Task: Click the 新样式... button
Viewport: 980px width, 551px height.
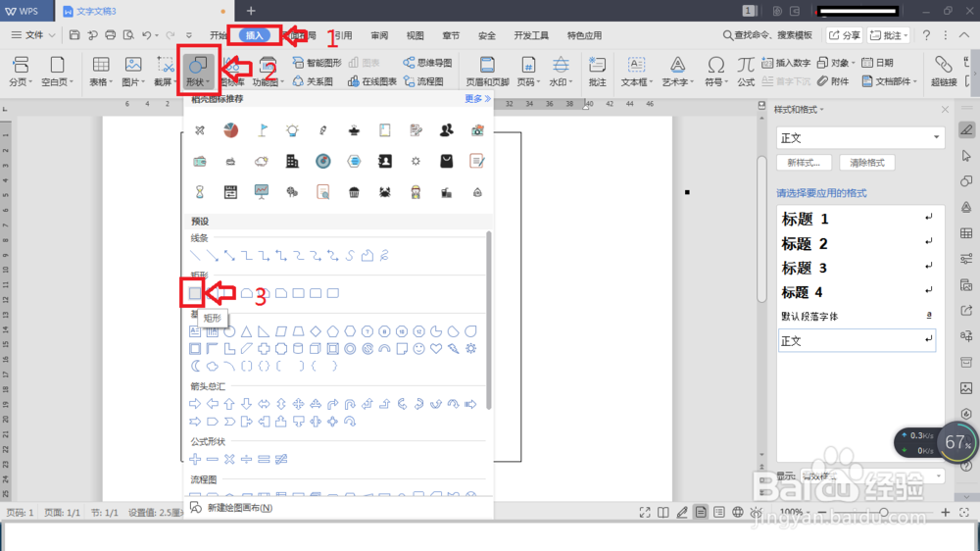Action: [804, 163]
